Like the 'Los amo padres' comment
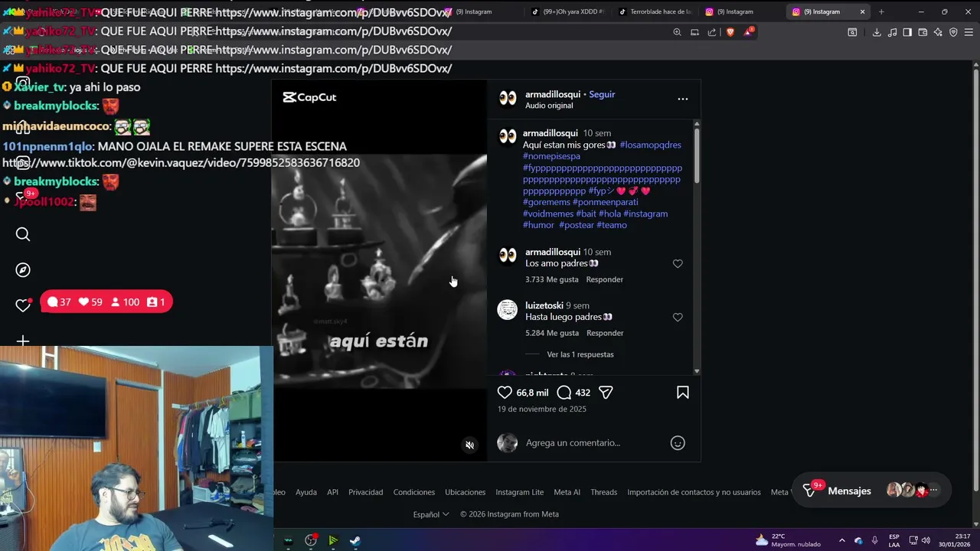This screenshot has width=980, height=551. coord(678,264)
